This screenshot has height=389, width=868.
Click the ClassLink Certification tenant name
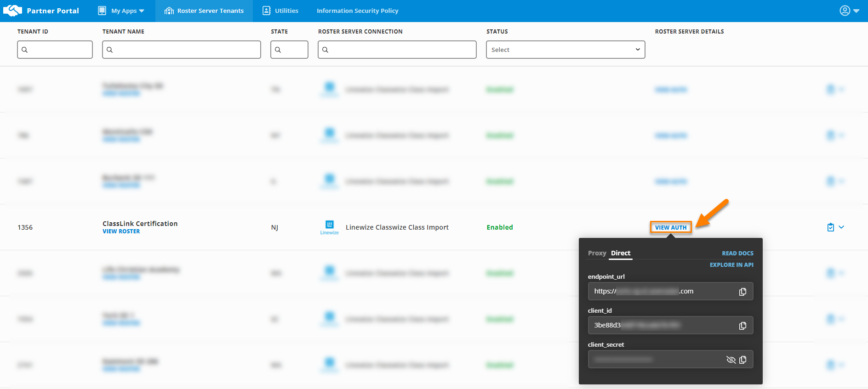click(x=140, y=224)
